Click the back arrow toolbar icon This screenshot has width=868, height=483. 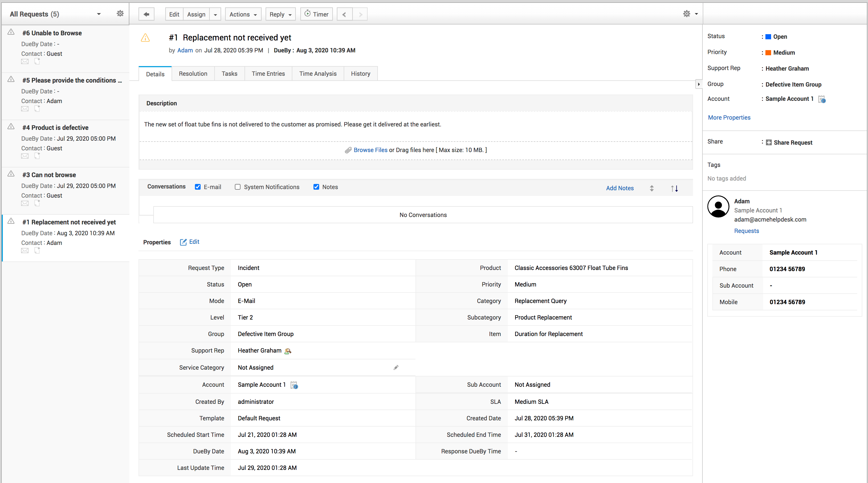146,14
